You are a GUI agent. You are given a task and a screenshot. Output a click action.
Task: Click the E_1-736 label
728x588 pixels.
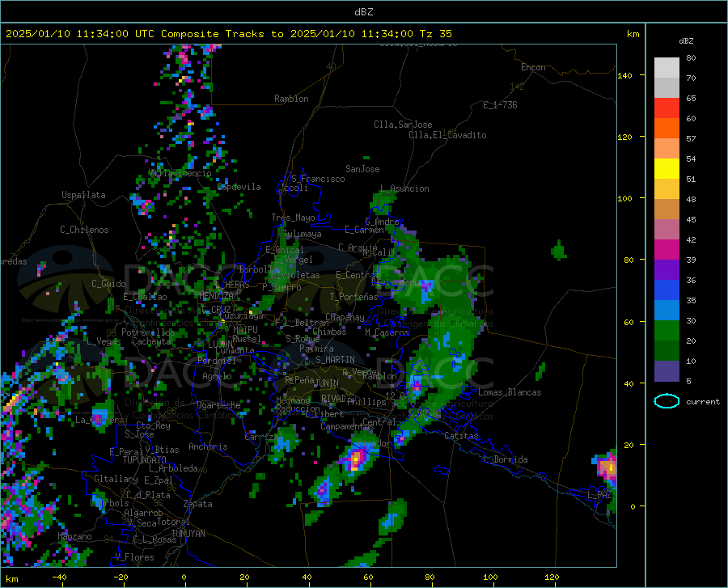tap(500, 105)
